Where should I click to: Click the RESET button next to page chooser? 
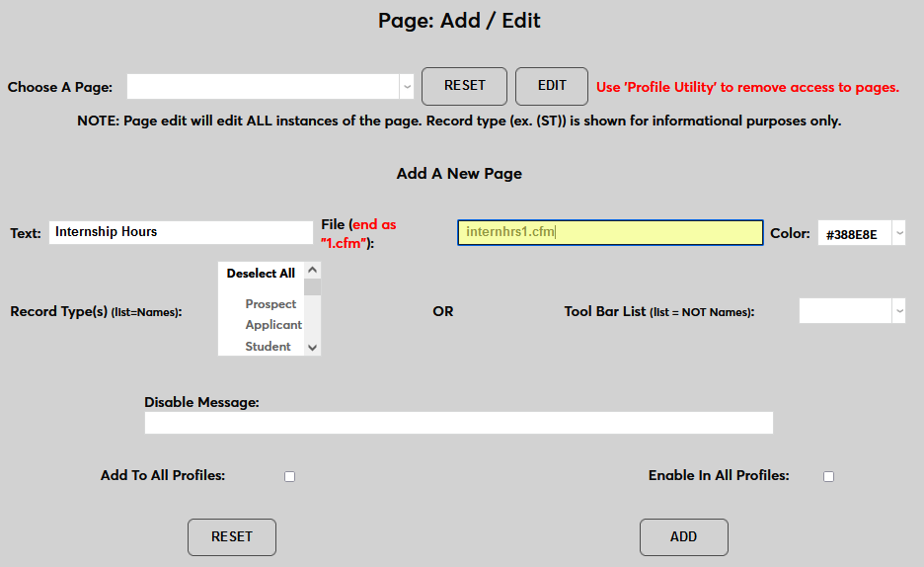click(x=464, y=86)
